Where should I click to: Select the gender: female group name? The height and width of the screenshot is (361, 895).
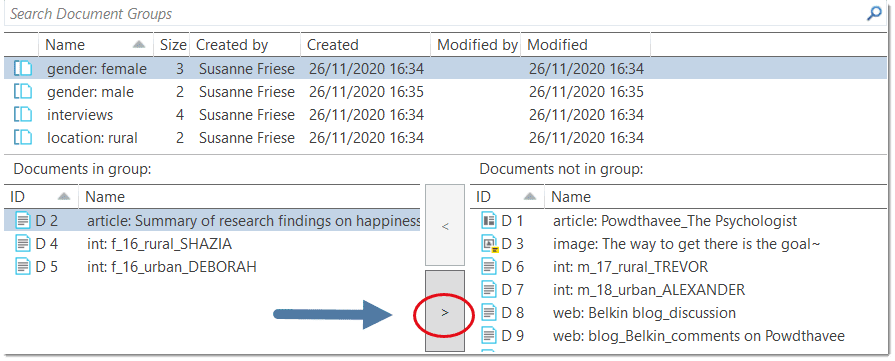96,69
